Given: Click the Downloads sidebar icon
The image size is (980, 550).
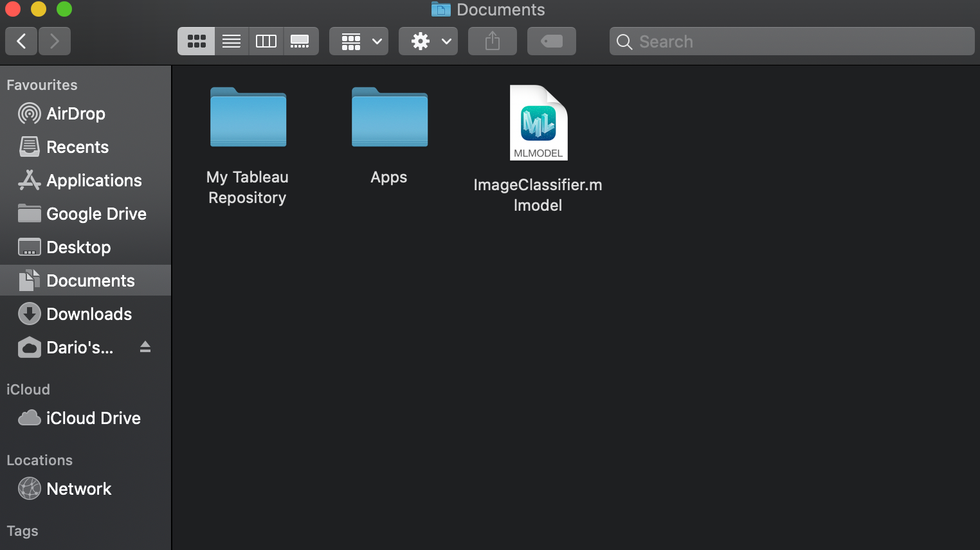Looking at the screenshot, I should pyautogui.click(x=30, y=314).
